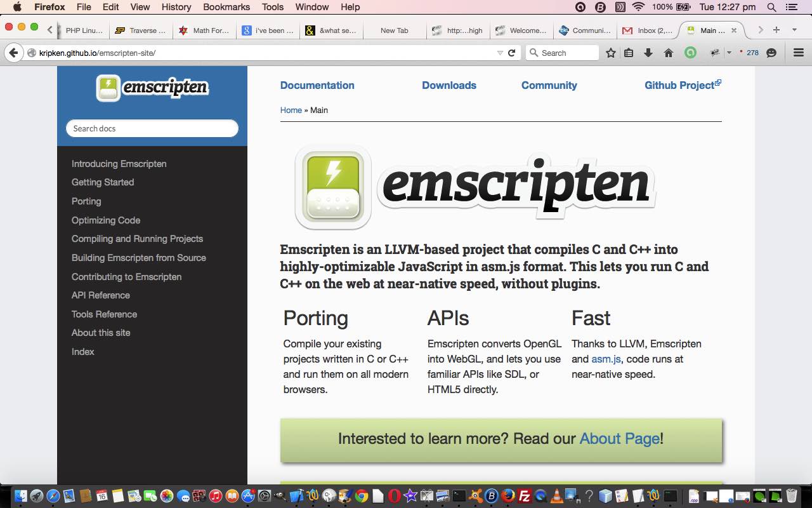Screen dimensions: 812x508
Task: Open the Bookmarks menu
Action: point(226,7)
